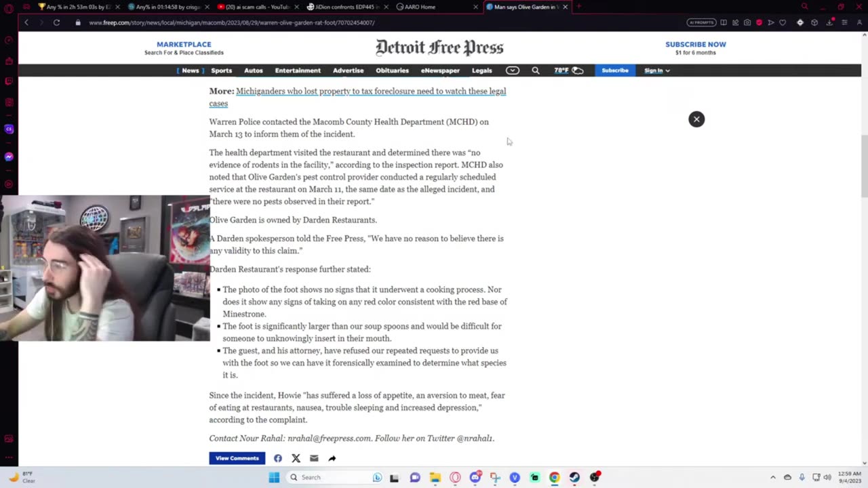Open Google Chrome from taskbar
Screen dimensions: 868x488
[555, 477]
